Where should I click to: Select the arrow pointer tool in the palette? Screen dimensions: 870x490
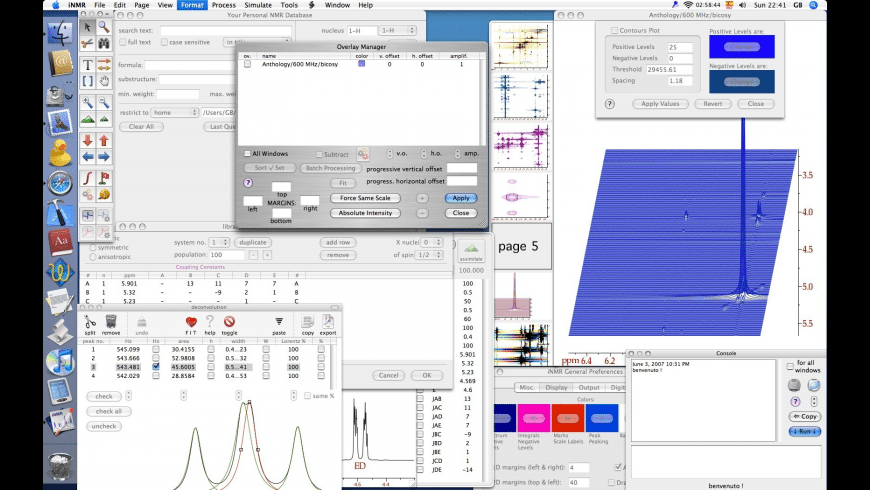point(88,27)
